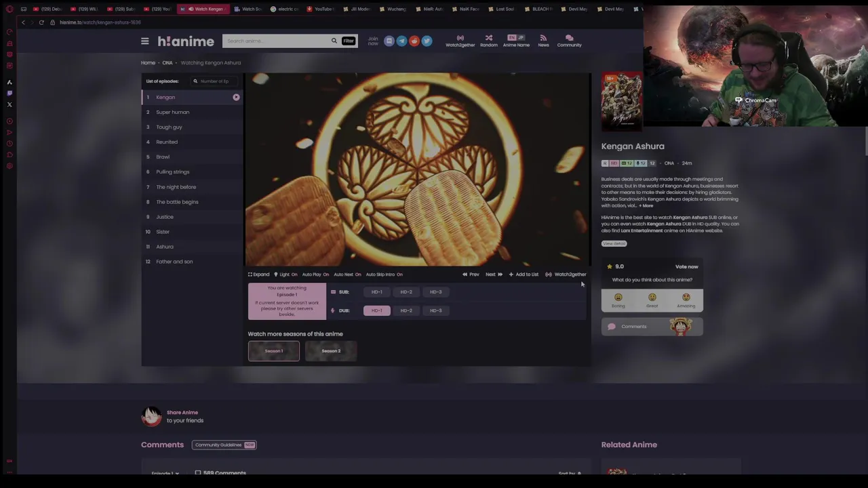Viewport: 868px width, 488px height.
Task: Go to ONA breadcrumb
Action: 167,63
